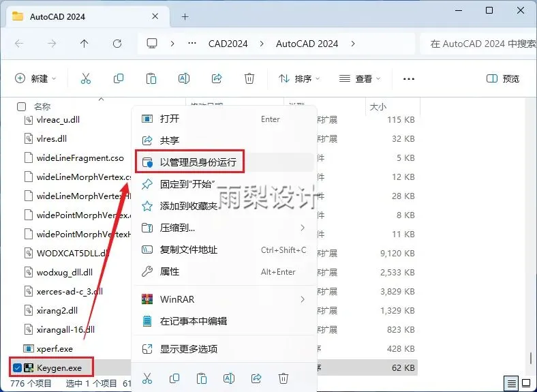This screenshot has width=537, height=392.
Task: Open the 新建 dropdown
Action: tap(35, 79)
